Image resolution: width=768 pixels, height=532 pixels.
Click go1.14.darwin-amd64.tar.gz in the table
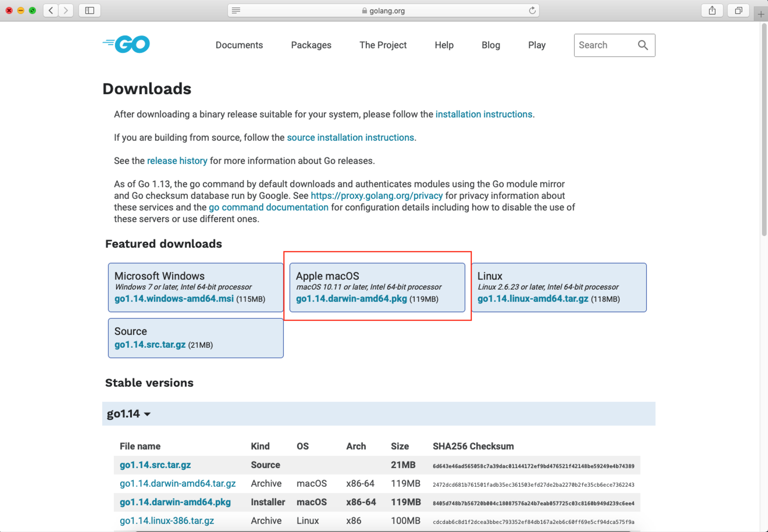[x=178, y=484]
